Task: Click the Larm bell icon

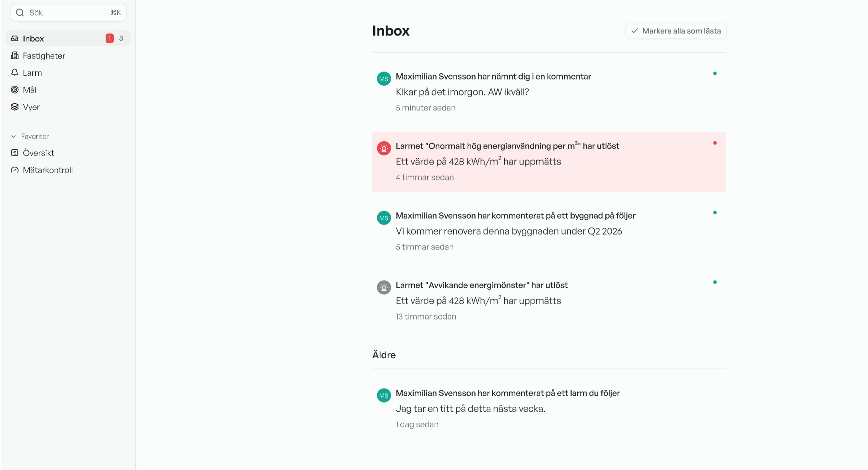Action: click(x=15, y=73)
